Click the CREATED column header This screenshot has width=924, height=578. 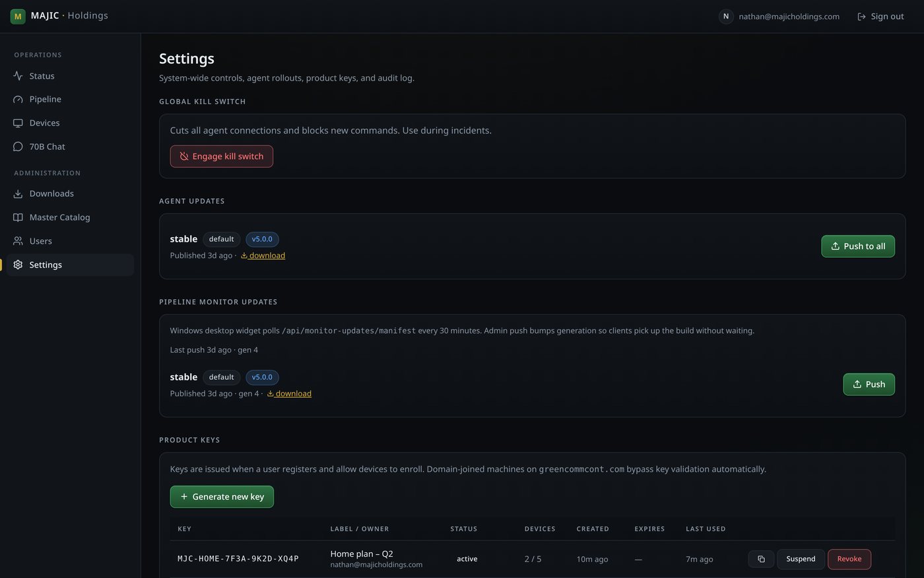pyautogui.click(x=593, y=529)
